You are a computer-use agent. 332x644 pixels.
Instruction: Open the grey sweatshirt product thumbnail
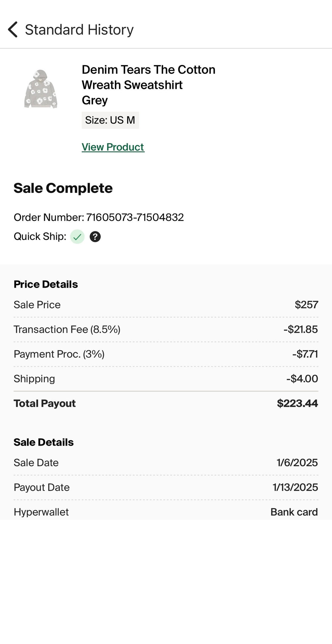tap(41, 89)
